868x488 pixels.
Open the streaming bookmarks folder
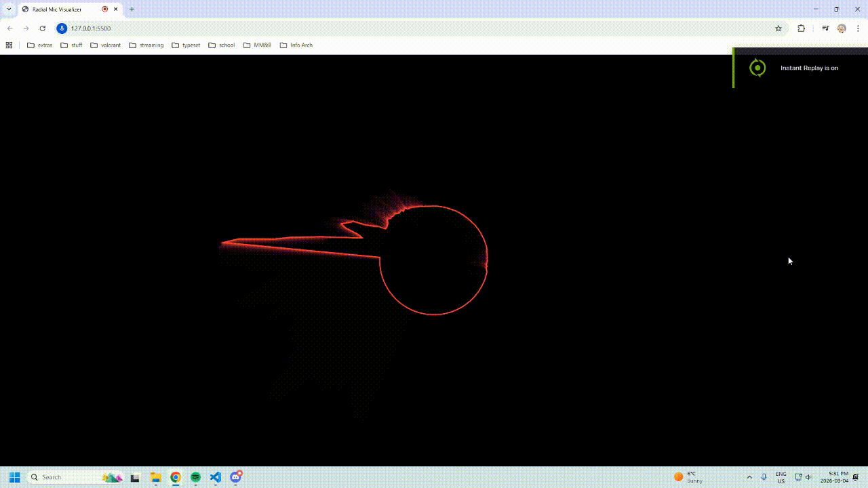pyautogui.click(x=146, y=45)
